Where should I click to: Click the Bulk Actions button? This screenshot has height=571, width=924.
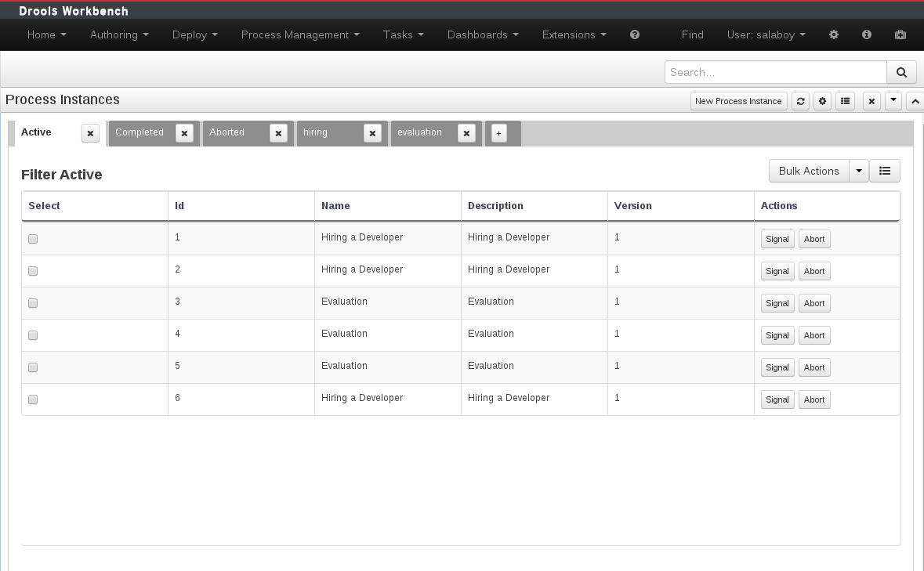pyautogui.click(x=809, y=171)
